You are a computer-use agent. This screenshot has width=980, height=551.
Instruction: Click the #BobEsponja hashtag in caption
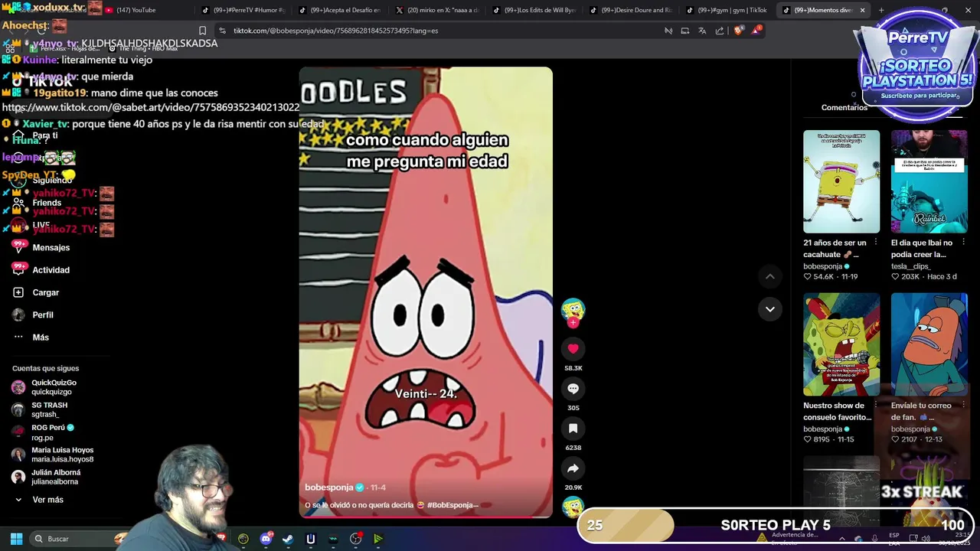[452, 505]
